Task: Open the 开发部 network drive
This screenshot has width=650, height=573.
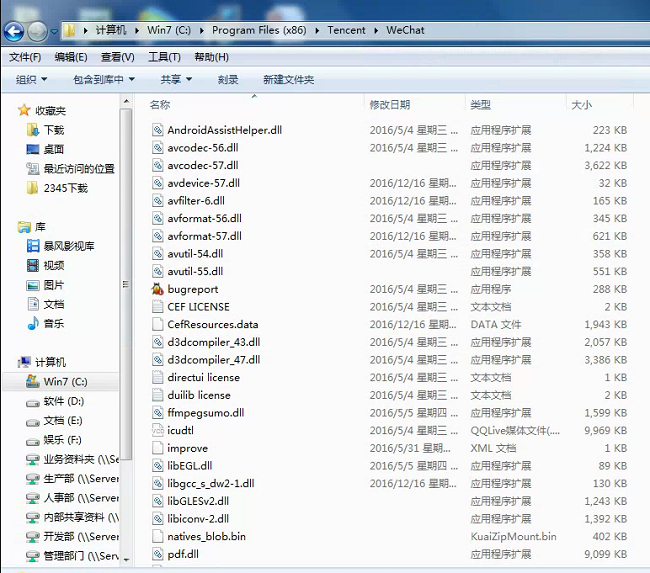Action: [x=81, y=537]
